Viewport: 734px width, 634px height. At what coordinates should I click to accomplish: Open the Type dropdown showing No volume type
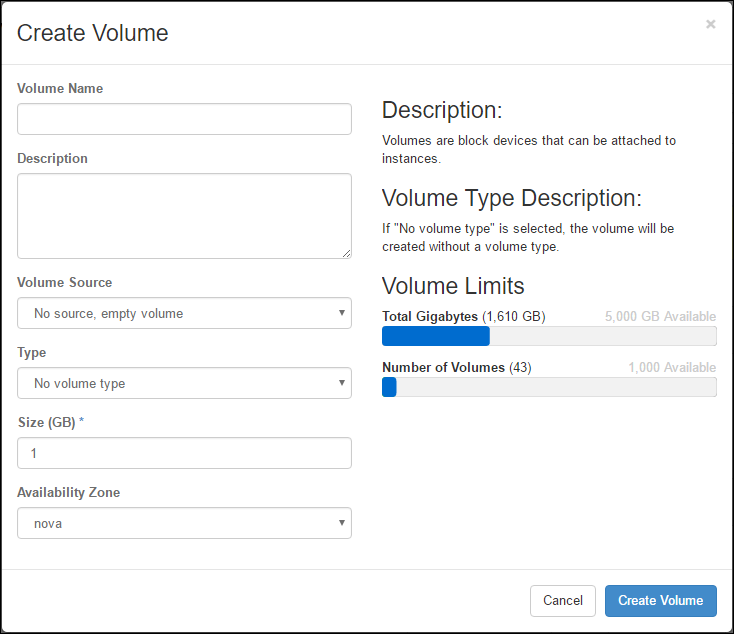coord(184,383)
